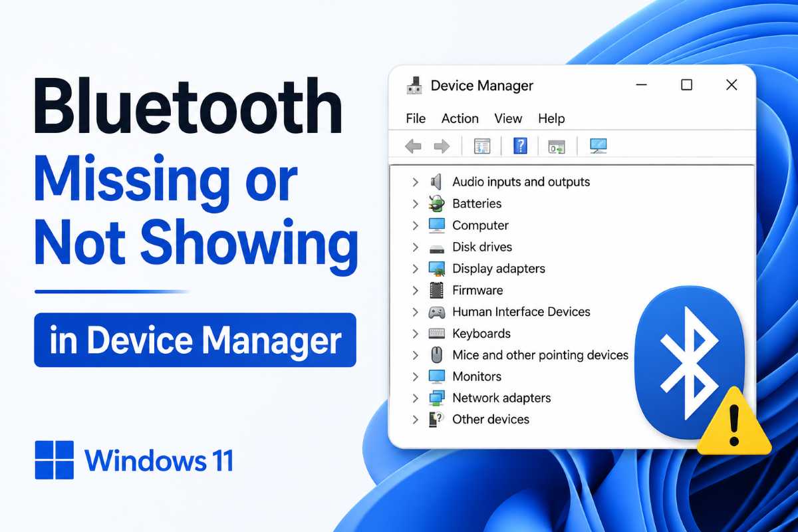Expand the Monitors chevron
The width and height of the screenshot is (798, 532).
(415, 376)
